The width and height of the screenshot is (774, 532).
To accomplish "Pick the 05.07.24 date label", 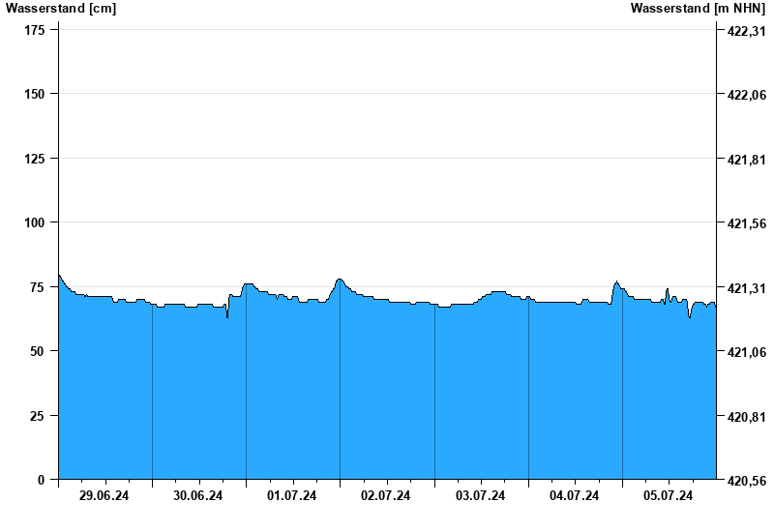I will [x=668, y=495].
